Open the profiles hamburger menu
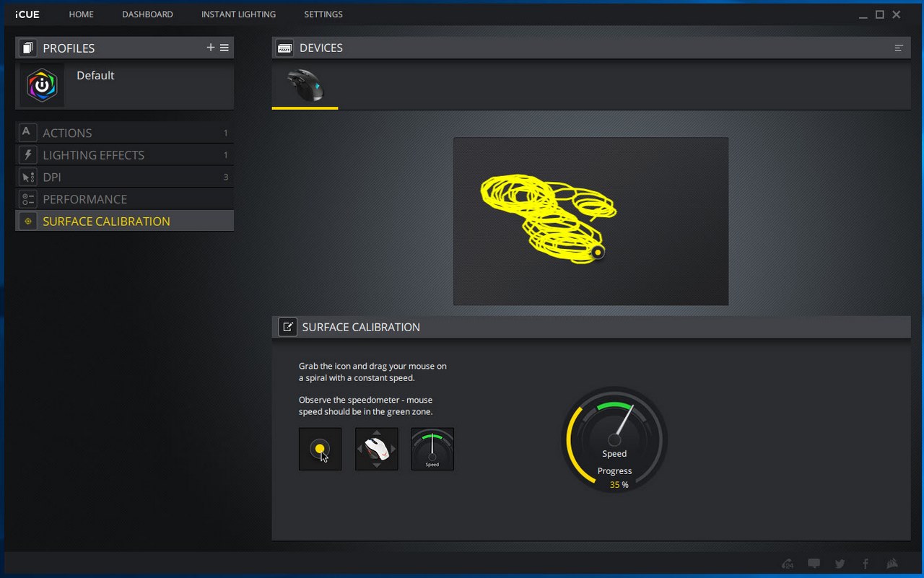 coord(225,48)
